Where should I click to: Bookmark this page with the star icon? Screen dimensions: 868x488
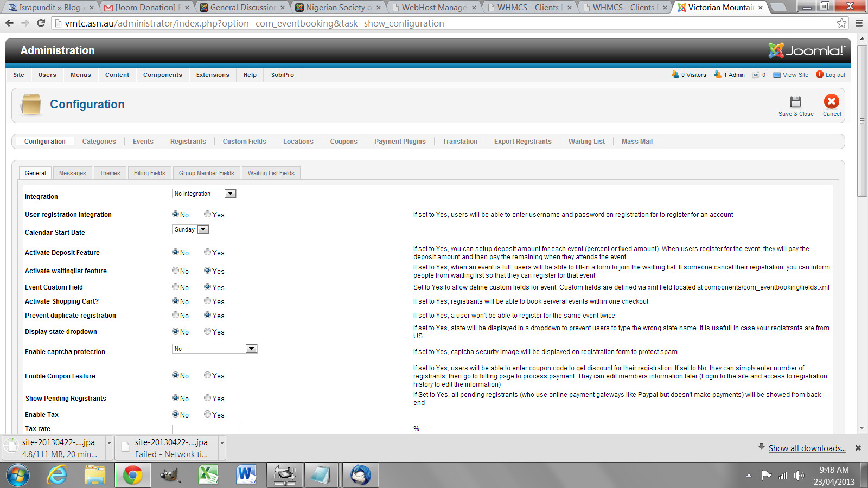841,23
